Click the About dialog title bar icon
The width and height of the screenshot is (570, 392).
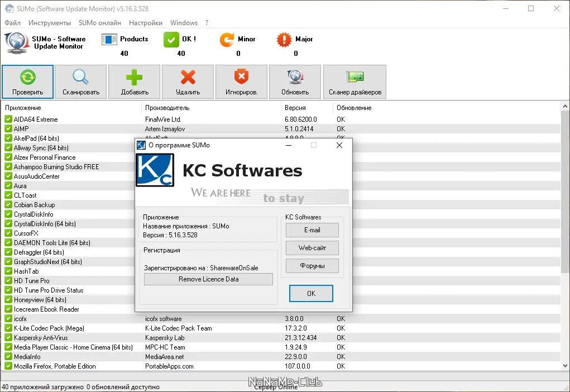(141, 145)
